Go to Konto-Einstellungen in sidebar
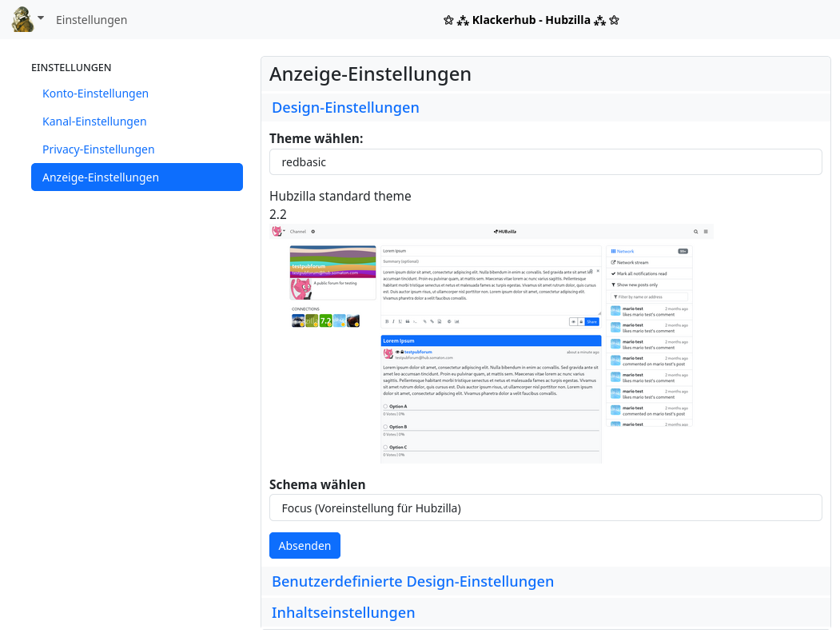 (95, 94)
